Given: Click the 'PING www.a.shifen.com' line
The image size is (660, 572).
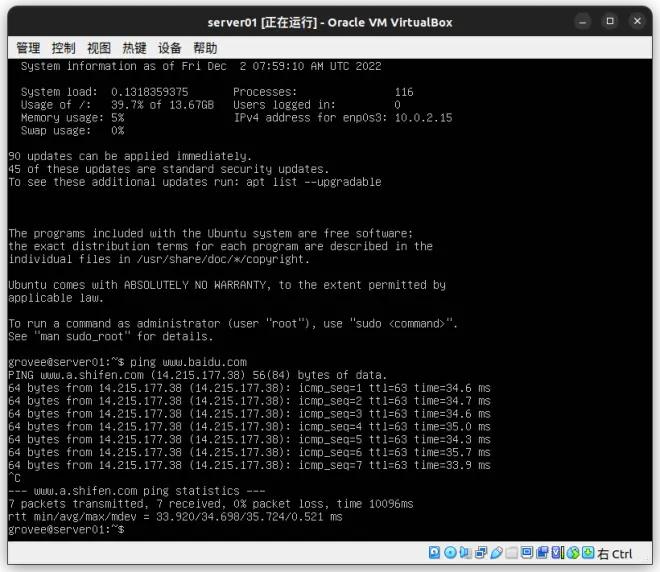Looking at the screenshot, I should [197, 375].
